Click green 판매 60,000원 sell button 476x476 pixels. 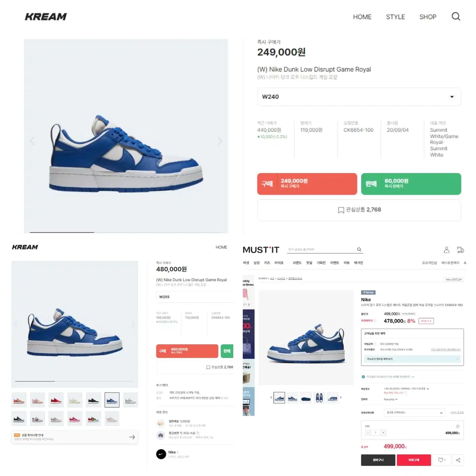click(411, 184)
